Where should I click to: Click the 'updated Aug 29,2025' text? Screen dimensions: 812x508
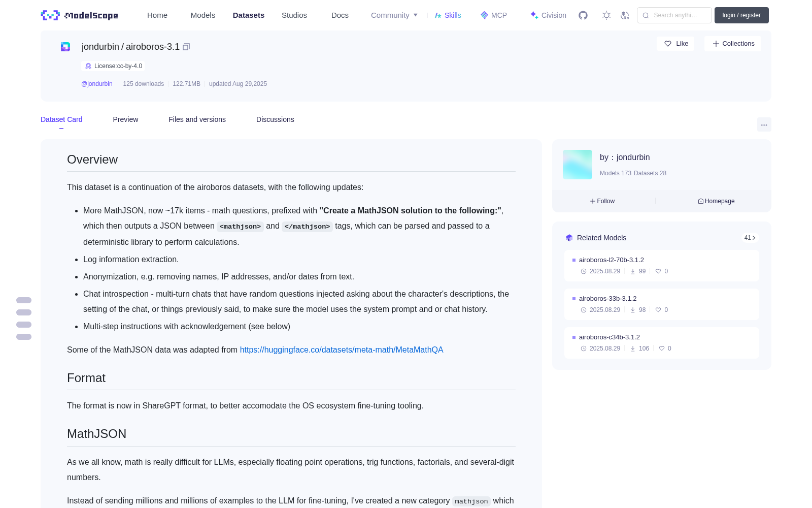(238, 84)
